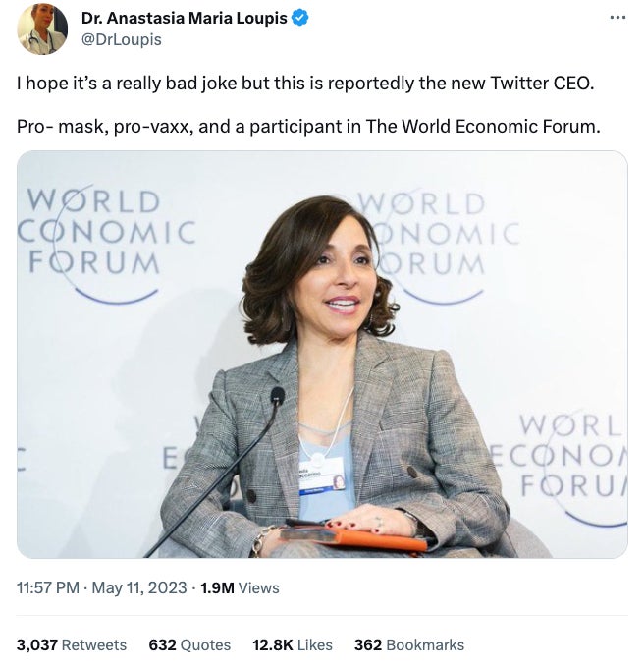Show the 3,037 Retweets list
Viewport: 644px width, 670px height.
pyautogui.click(x=72, y=644)
